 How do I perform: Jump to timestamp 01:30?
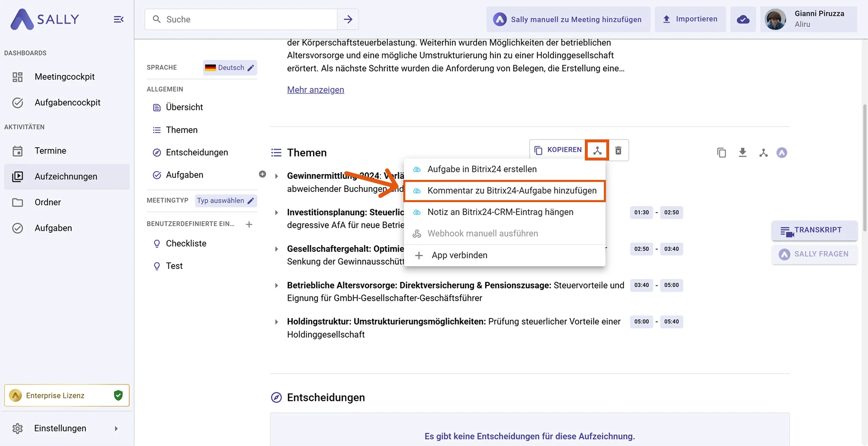click(x=641, y=212)
